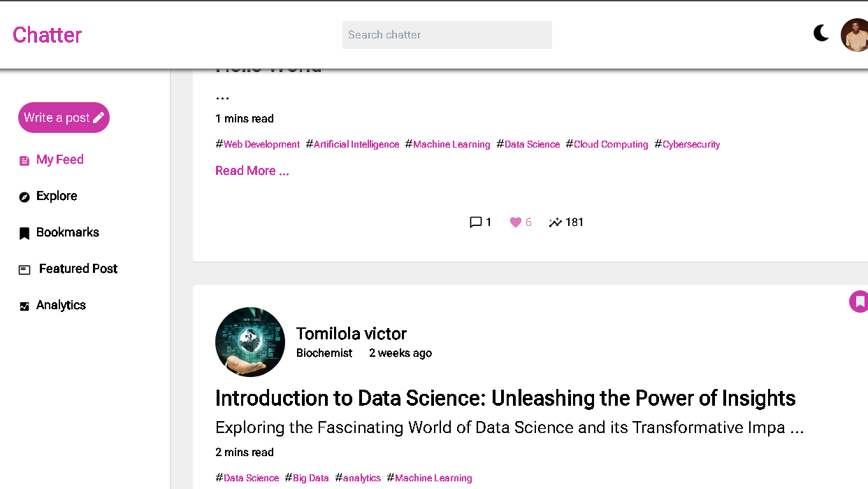Toggle the heart like icon

(x=516, y=222)
